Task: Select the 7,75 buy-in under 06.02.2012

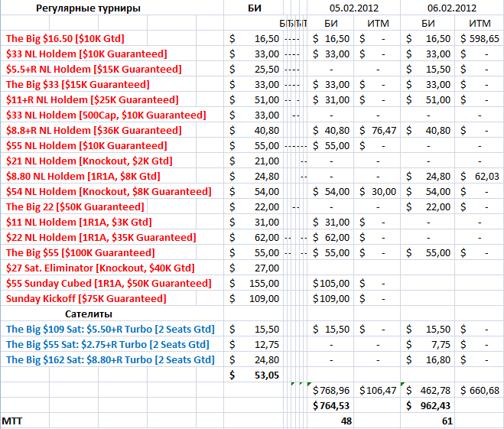Action: [428, 345]
